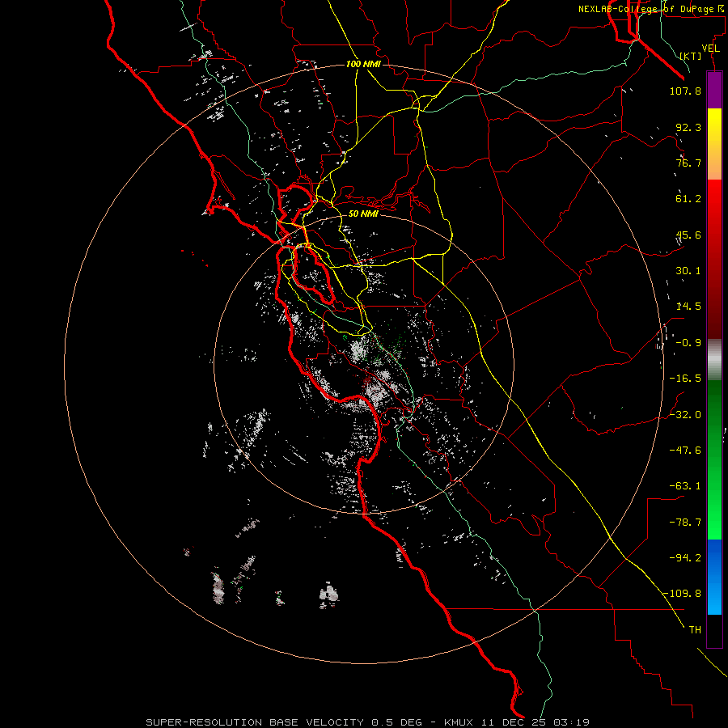Click the 107.8 legend value
Viewport: 728px width, 728px height.
click(x=685, y=91)
